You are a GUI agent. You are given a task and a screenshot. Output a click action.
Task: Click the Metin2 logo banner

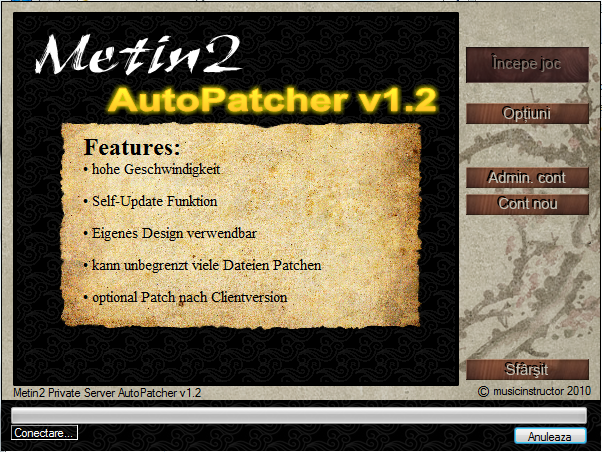139,55
